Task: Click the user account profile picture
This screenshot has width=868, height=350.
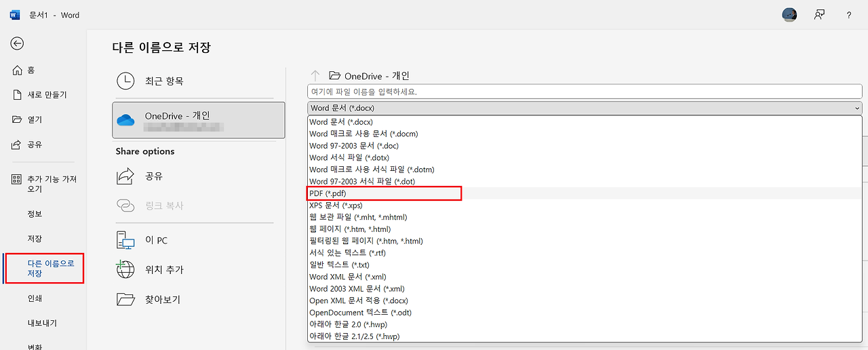Action: [789, 15]
